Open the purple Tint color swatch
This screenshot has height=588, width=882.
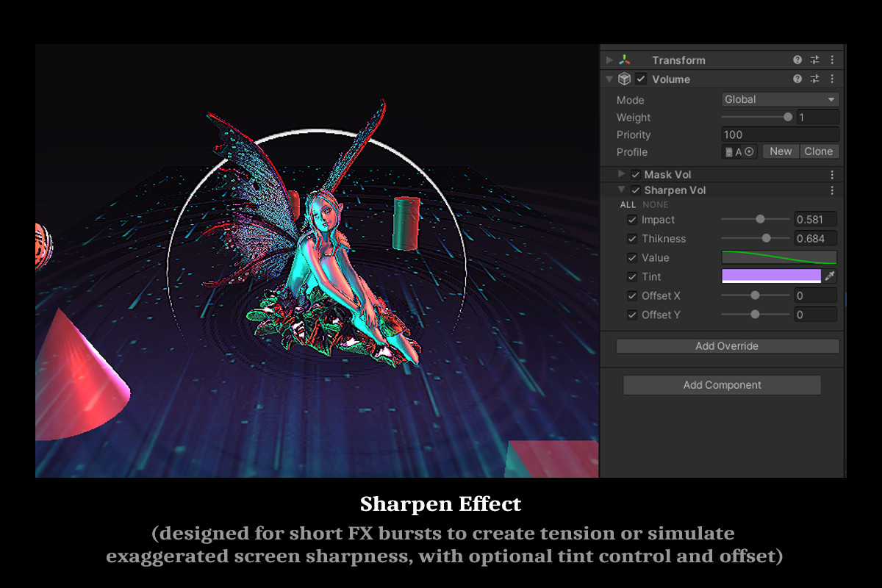[x=771, y=276]
